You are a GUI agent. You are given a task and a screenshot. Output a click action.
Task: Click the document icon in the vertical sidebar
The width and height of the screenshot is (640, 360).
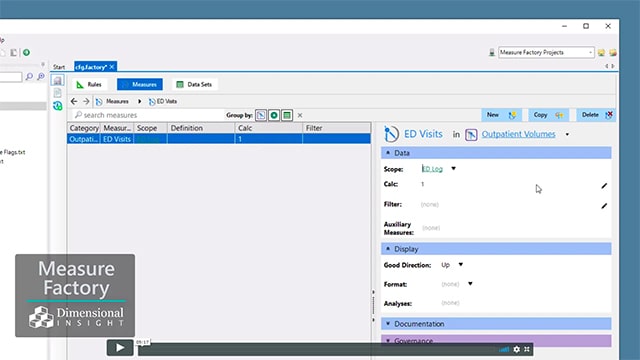tap(58, 93)
